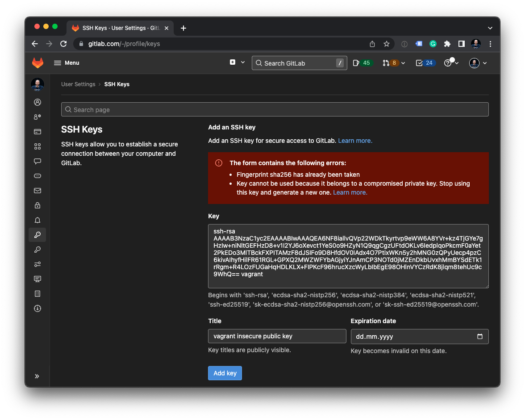Select the GPG Keys settings icon

(37, 250)
